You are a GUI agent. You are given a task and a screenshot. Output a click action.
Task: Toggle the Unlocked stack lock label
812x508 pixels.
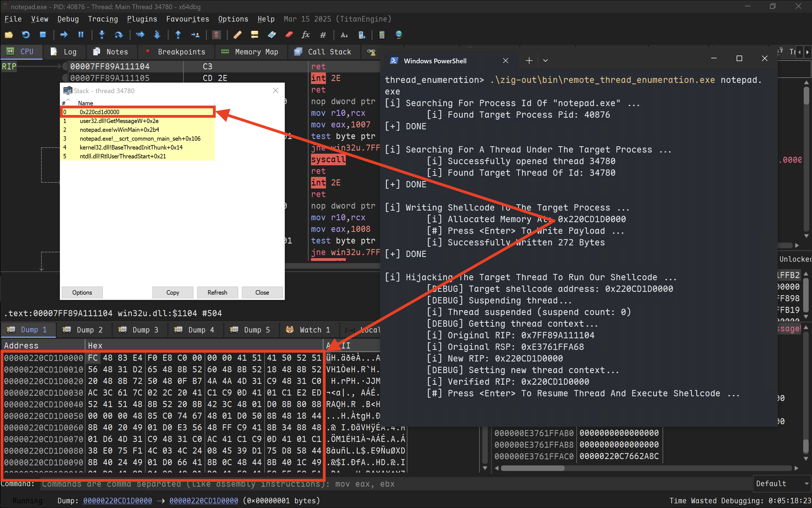click(795, 259)
